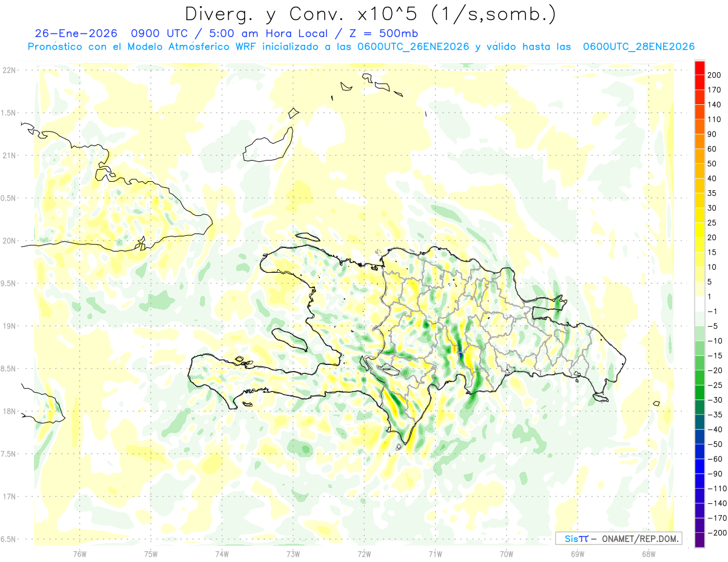The width and height of the screenshot is (728, 562).
Task: Click the '69W' longitude axis label
Action: click(x=577, y=553)
